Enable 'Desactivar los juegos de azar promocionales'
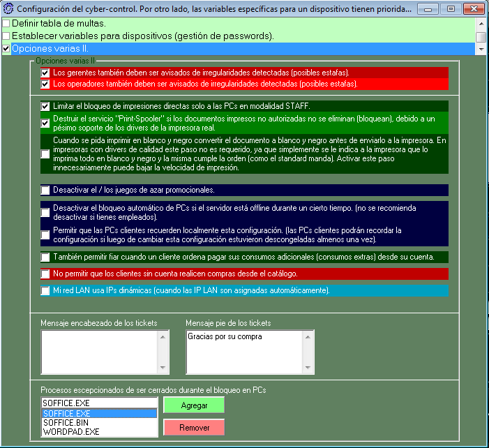 [x=45, y=190]
